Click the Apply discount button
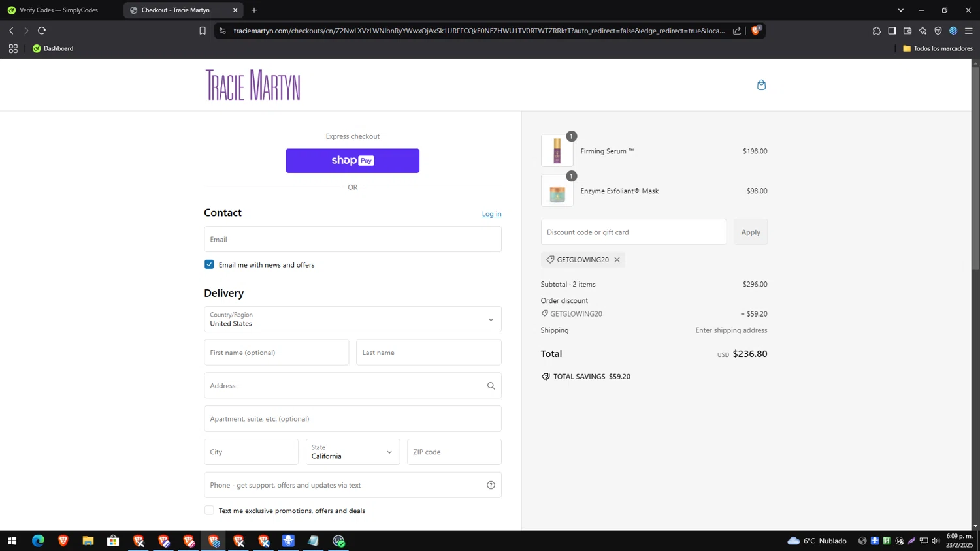This screenshot has height=551, width=980. (751, 232)
